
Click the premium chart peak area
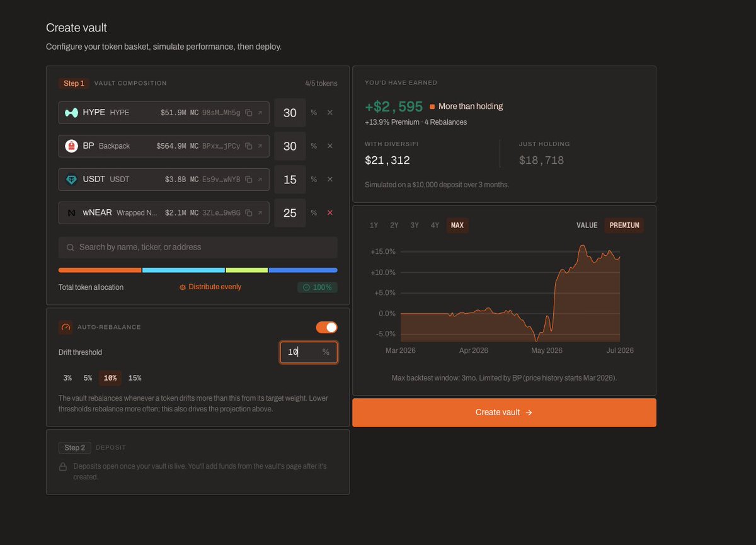[x=583, y=247]
